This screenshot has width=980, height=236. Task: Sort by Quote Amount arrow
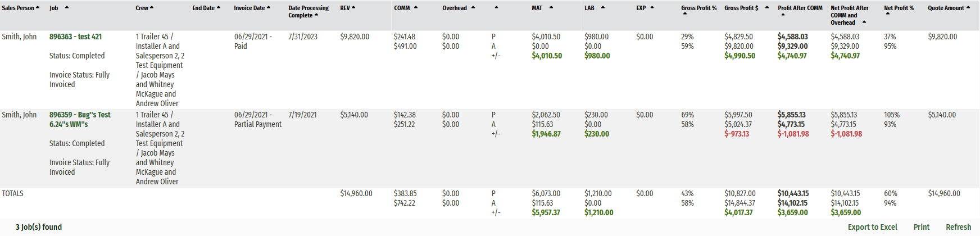[x=968, y=8]
